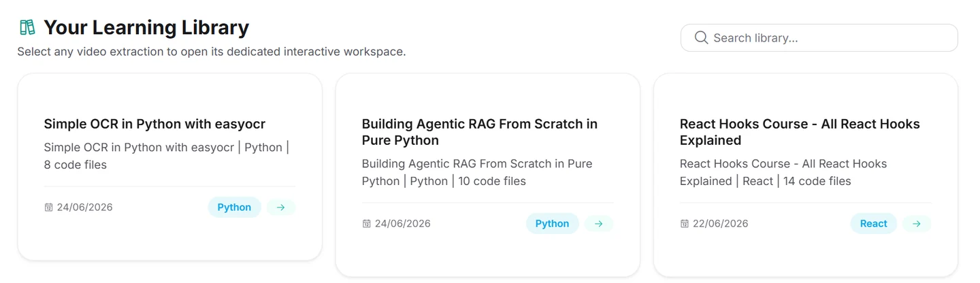Click the '8 code files' description text
Viewport: 980px width, 283px height.
tap(75, 165)
